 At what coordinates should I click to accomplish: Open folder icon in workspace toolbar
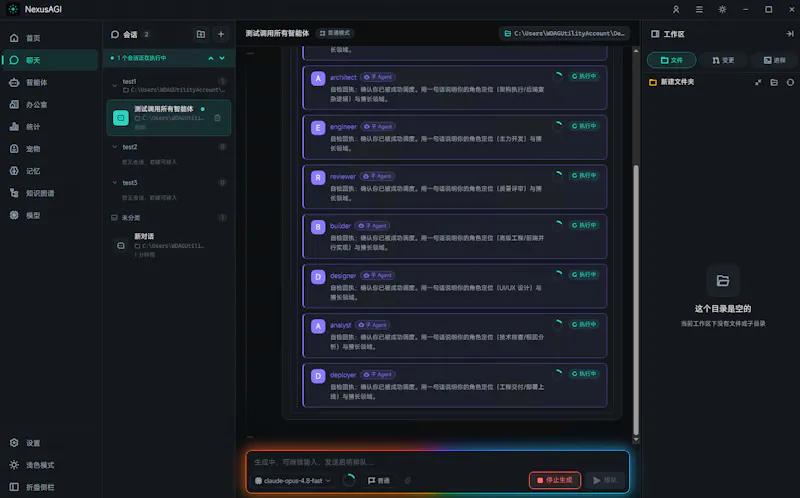[x=774, y=82]
